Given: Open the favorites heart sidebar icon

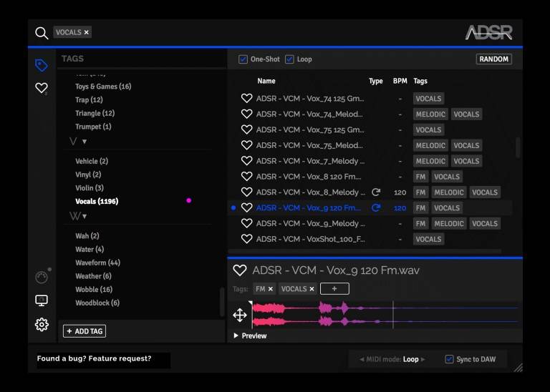Looking at the screenshot, I should coord(42,88).
